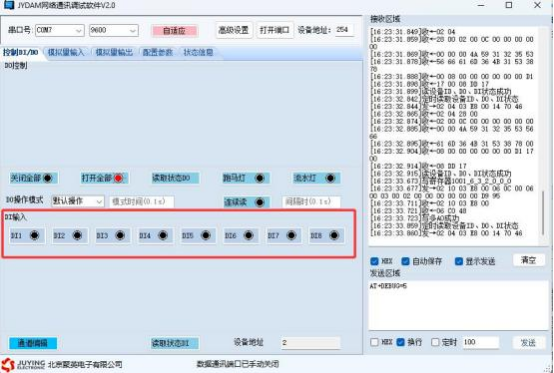Switch to the 状态信息 tab
Image resolution: width=554 pixels, height=373 pixels.
(x=198, y=53)
